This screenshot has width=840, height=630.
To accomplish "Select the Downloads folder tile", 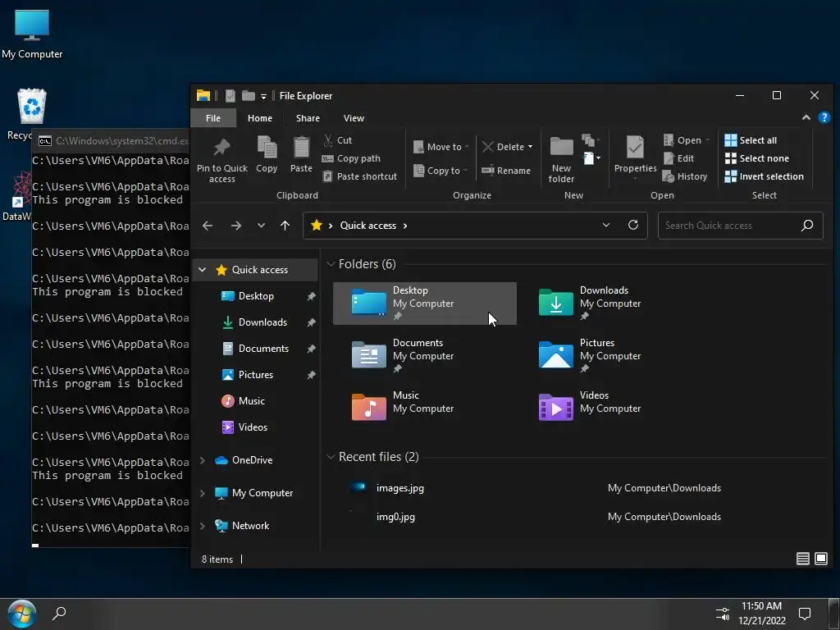I will [612, 304].
